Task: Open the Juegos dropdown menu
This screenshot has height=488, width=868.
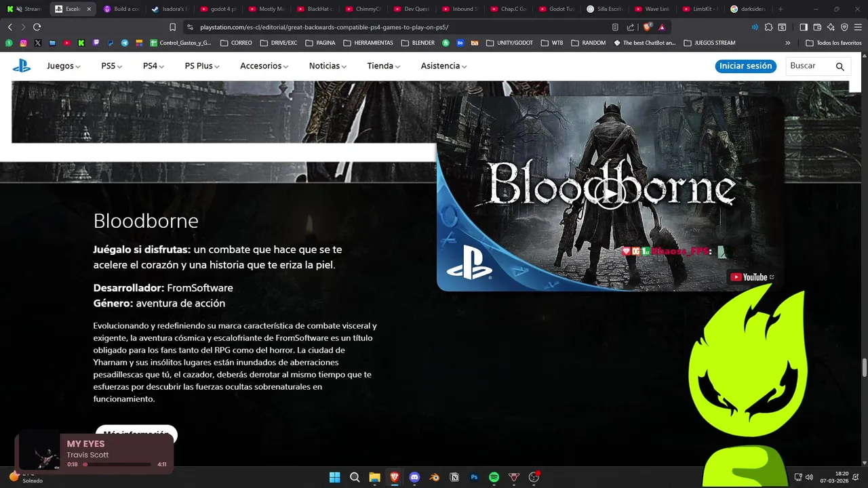Action: 64,66
